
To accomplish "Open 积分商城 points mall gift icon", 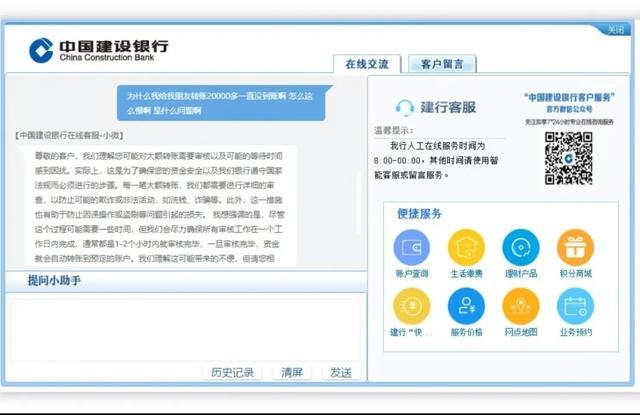I will coord(575,247).
